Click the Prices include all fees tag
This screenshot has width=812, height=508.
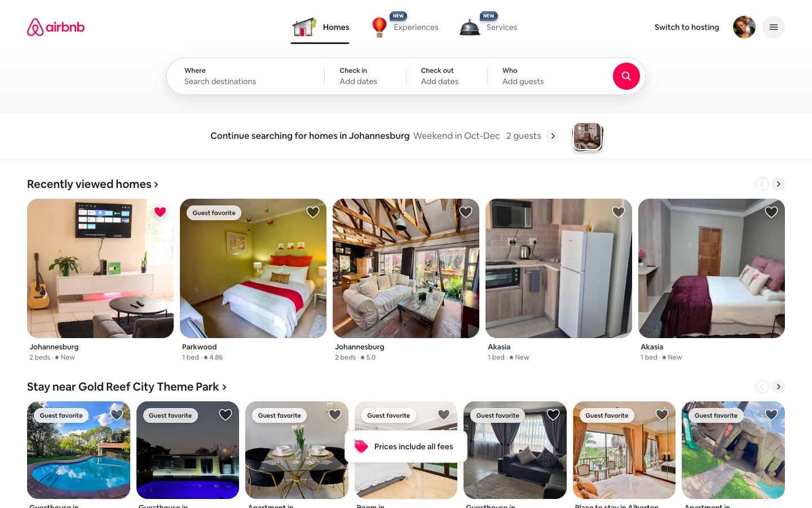[405, 446]
